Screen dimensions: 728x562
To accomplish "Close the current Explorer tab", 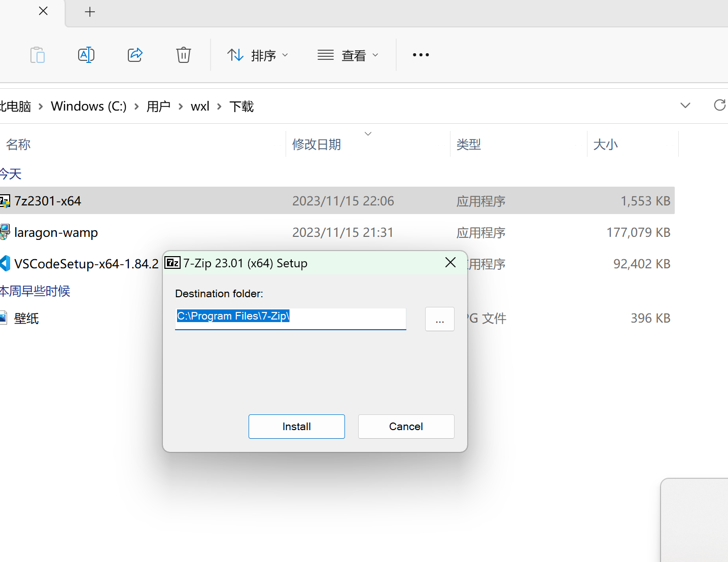I will (44, 11).
